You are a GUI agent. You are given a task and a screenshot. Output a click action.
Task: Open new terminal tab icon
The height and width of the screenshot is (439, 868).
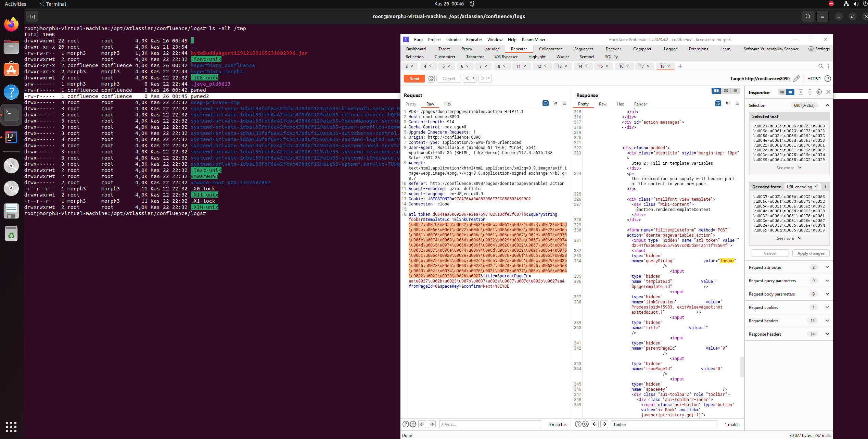[x=32, y=16]
